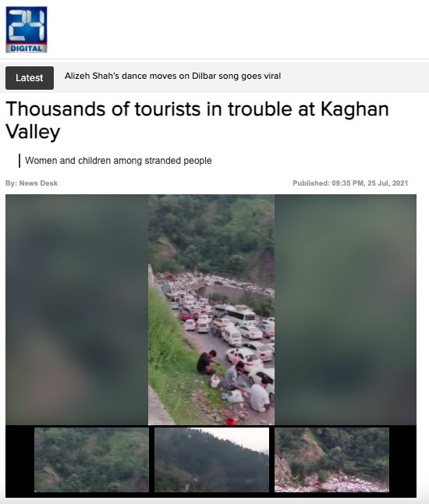Open Alizeh Shah's dance moves headline link

click(x=172, y=76)
